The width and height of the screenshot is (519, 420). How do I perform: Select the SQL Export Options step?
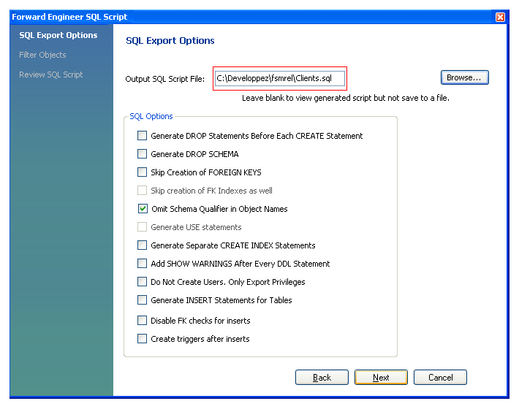coord(58,35)
